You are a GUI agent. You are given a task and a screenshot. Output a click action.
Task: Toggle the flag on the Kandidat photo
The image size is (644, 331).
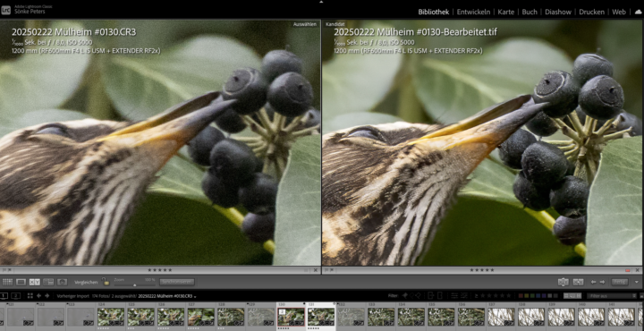coord(326,270)
